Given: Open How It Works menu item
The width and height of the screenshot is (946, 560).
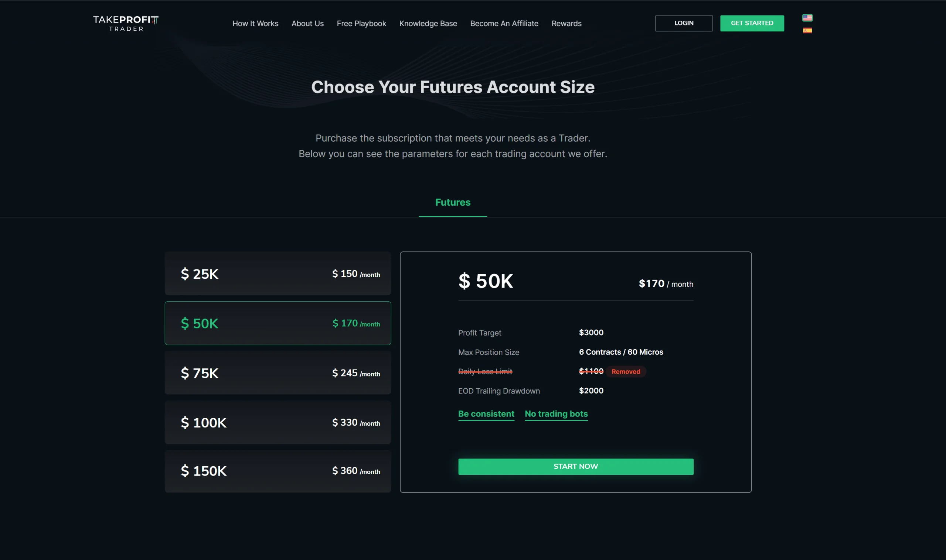Looking at the screenshot, I should point(255,23).
